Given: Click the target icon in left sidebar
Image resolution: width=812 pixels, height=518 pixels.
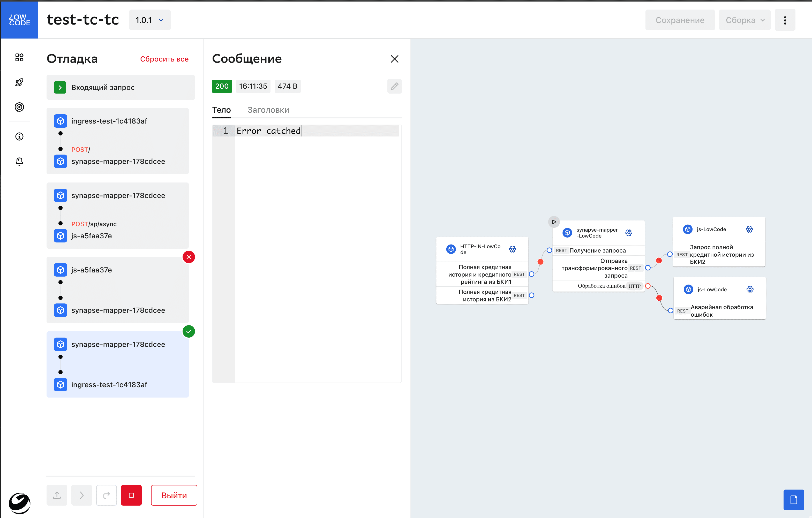Looking at the screenshot, I should coord(19,107).
